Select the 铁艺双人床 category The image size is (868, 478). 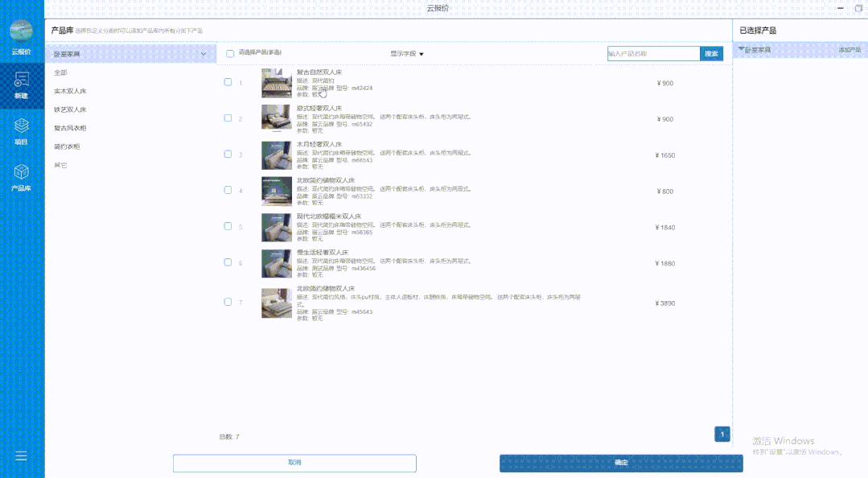[x=70, y=109]
